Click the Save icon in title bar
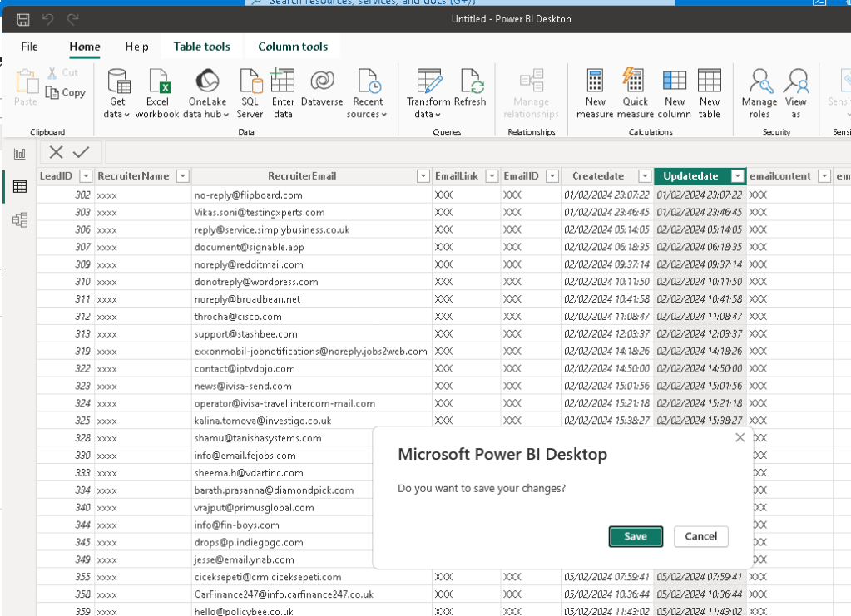Image resolution: width=851 pixels, height=616 pixels. point(22,20)
